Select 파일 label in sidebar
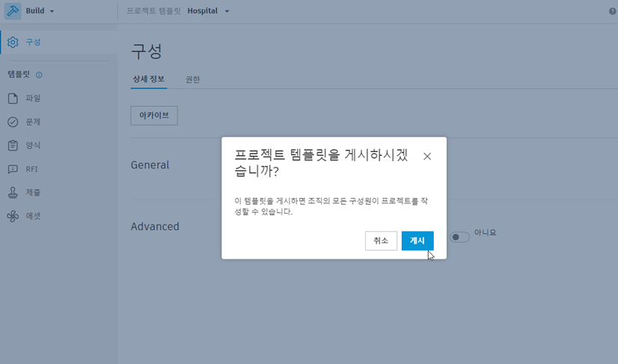Screen dimensions: 618x364 point(33,99)
